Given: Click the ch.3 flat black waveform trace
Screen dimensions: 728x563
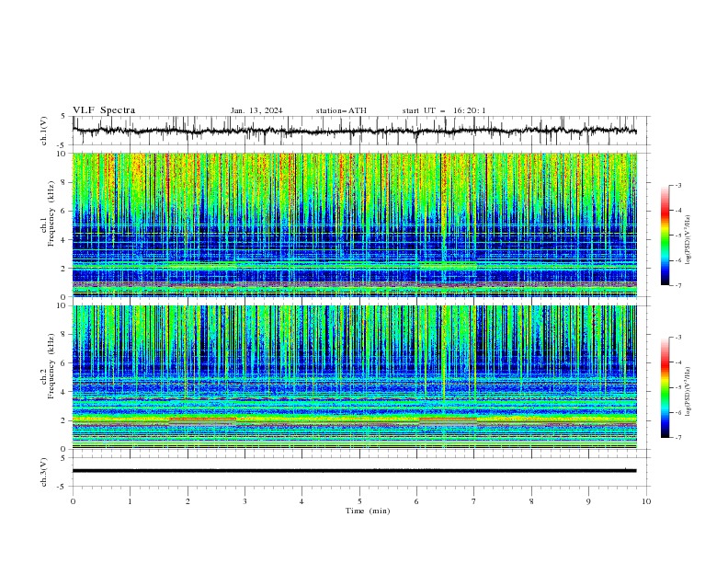Looking at the screenshot, I should coord(354,471).
